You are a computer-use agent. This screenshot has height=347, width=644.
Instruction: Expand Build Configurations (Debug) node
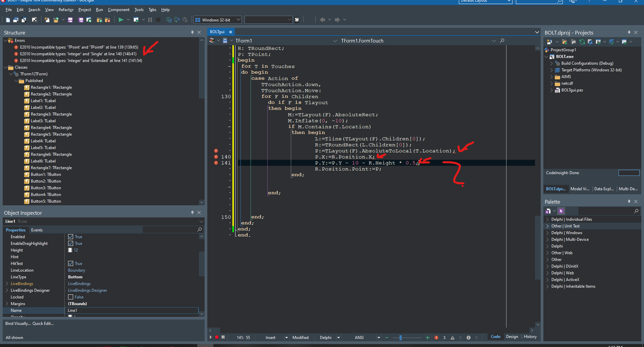coord(551,63)
